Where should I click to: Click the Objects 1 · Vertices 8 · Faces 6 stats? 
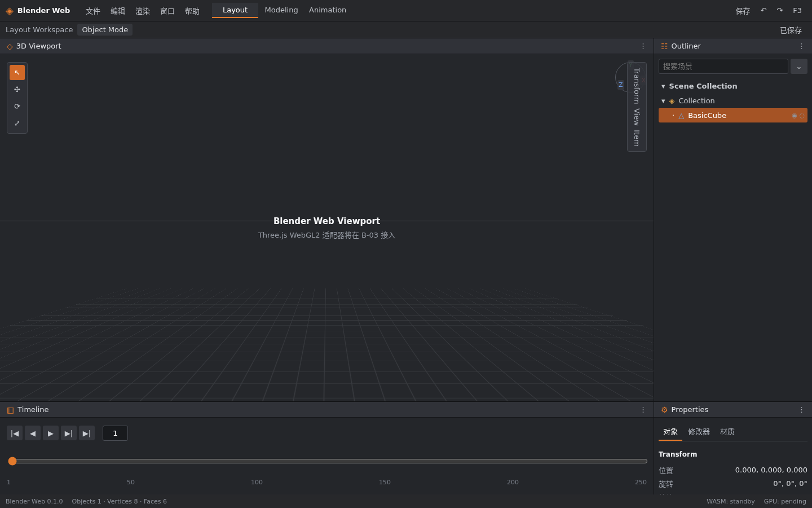point(119,501)
